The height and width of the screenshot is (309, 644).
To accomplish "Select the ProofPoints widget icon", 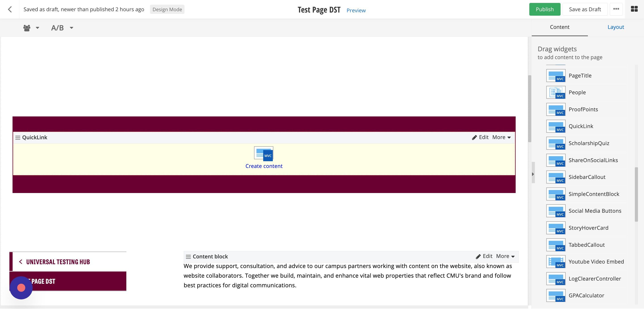I will coord(556,109).
